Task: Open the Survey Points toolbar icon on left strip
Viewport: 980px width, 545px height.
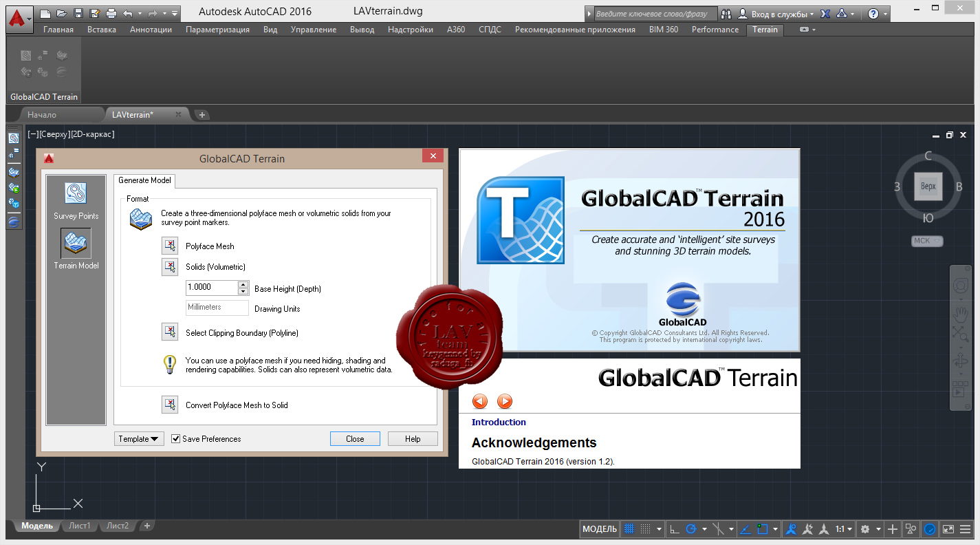Action: (13, 138)
